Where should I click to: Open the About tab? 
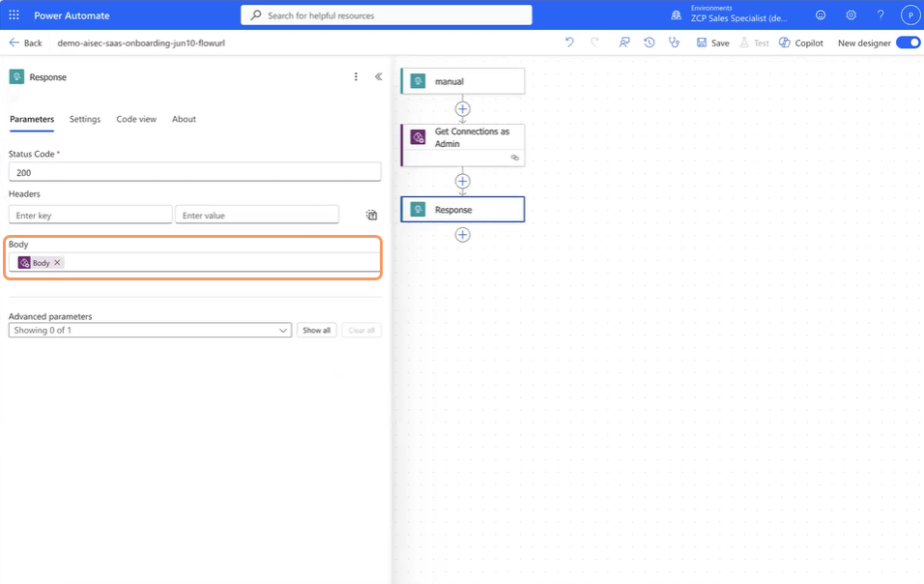[184, 119]
